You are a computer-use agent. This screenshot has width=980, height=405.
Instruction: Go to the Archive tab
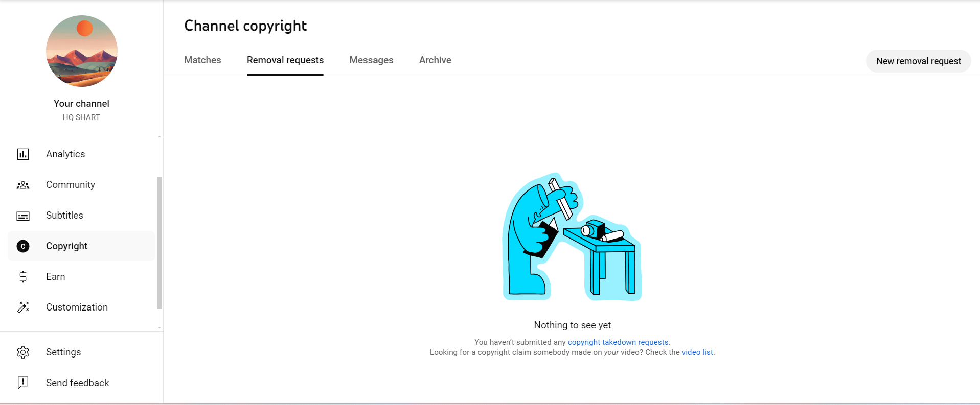point(435,60)
